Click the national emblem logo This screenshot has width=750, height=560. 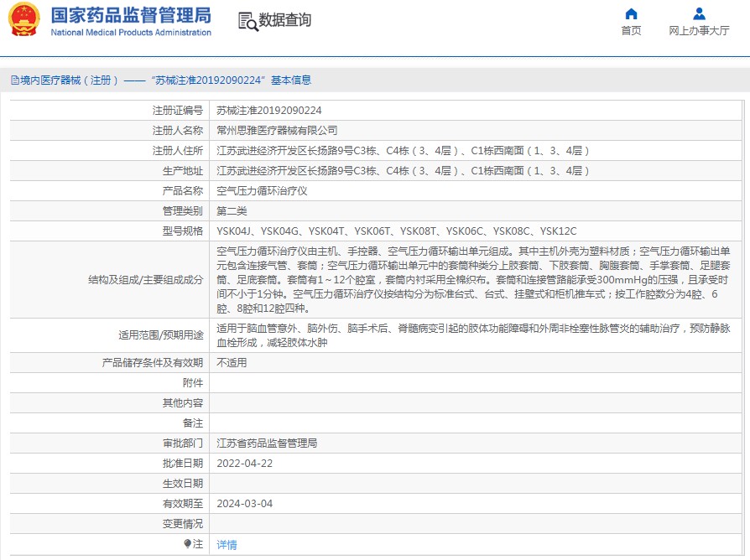click(x=23, y=21)
